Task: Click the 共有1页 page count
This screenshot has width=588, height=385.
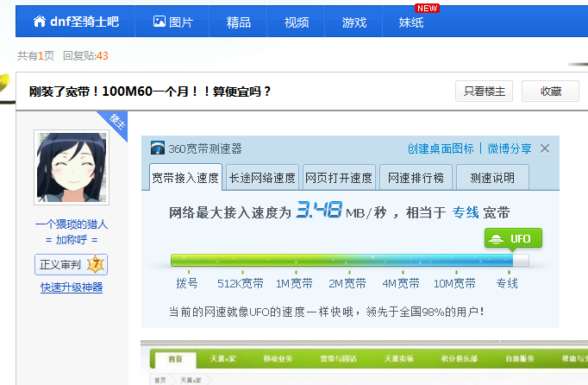Action: [x=35, y=55]
